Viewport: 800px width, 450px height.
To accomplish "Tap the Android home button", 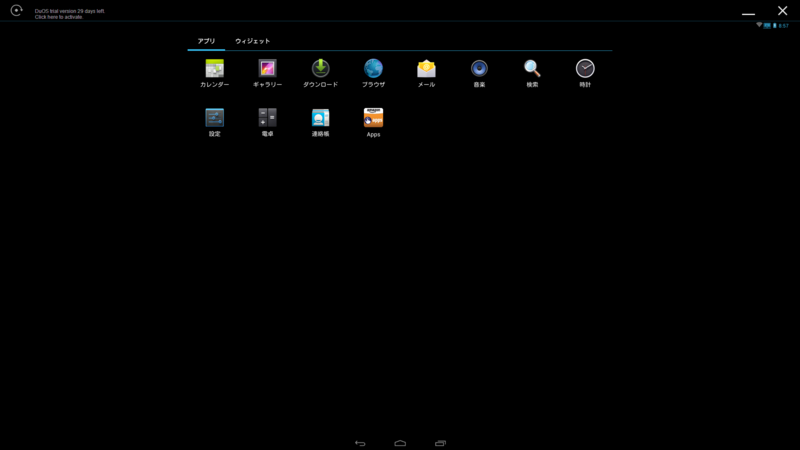I will click(400, 443).
